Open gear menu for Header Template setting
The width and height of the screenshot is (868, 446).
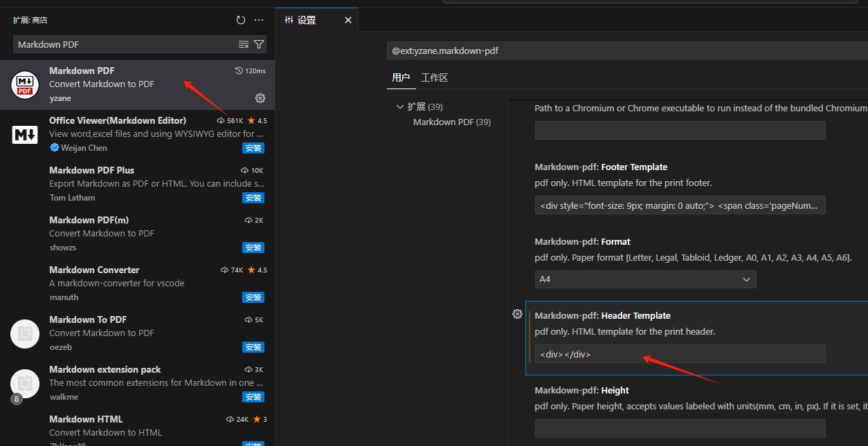point(517,314)
